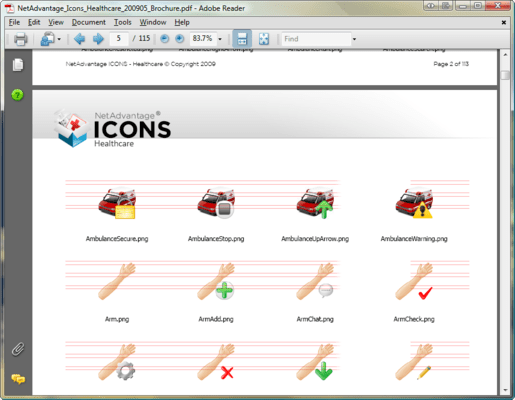Screen dimensions: 515x400
Task: Open the Tools menu
Action: (x=123, y=22)
